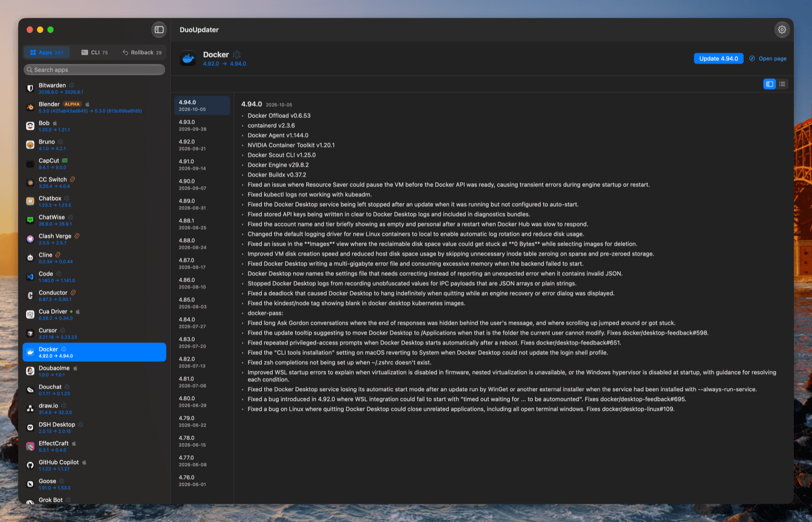812x522 pixels.
Task: Select version 4.85.0 dated 2026-08-03
Action: point(202,303)
